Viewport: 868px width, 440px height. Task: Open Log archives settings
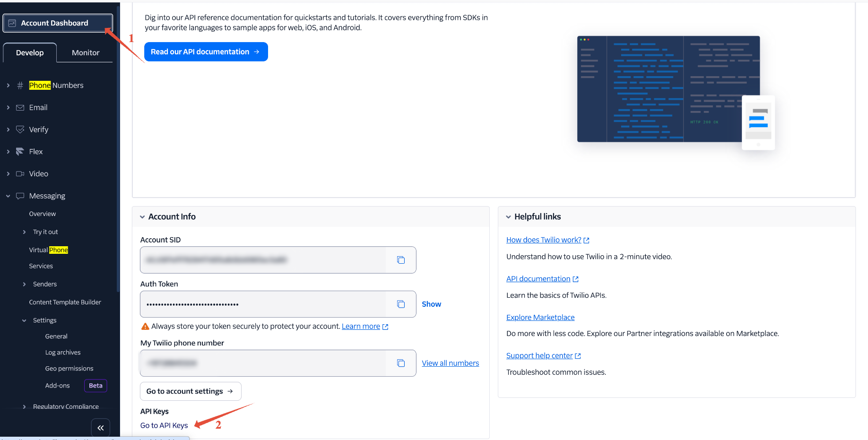[63, 353]
